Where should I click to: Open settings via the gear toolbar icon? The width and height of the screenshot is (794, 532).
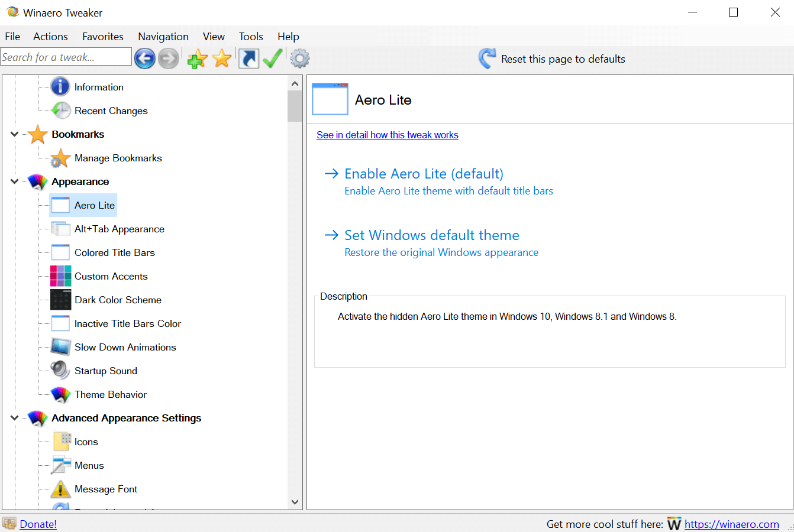pos(300,59)
